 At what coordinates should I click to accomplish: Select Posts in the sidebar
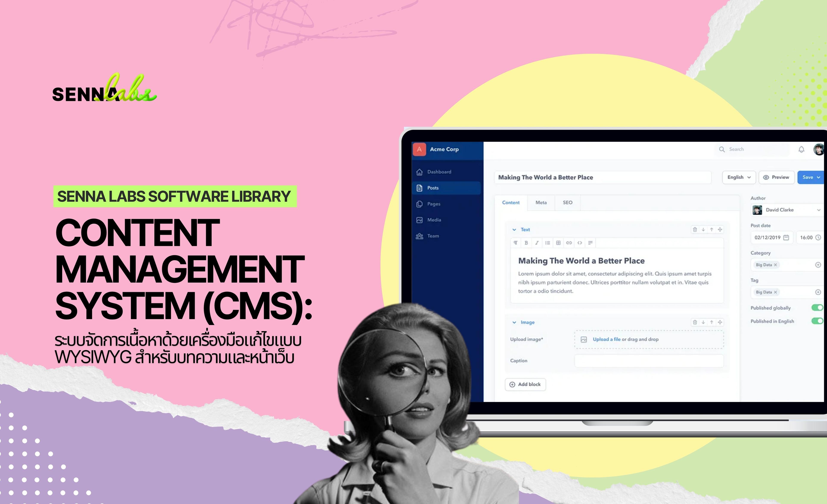446,188
